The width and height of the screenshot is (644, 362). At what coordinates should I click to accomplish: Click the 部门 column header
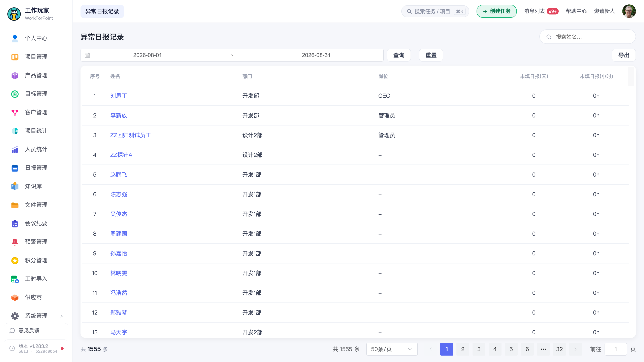pos(247,76)
